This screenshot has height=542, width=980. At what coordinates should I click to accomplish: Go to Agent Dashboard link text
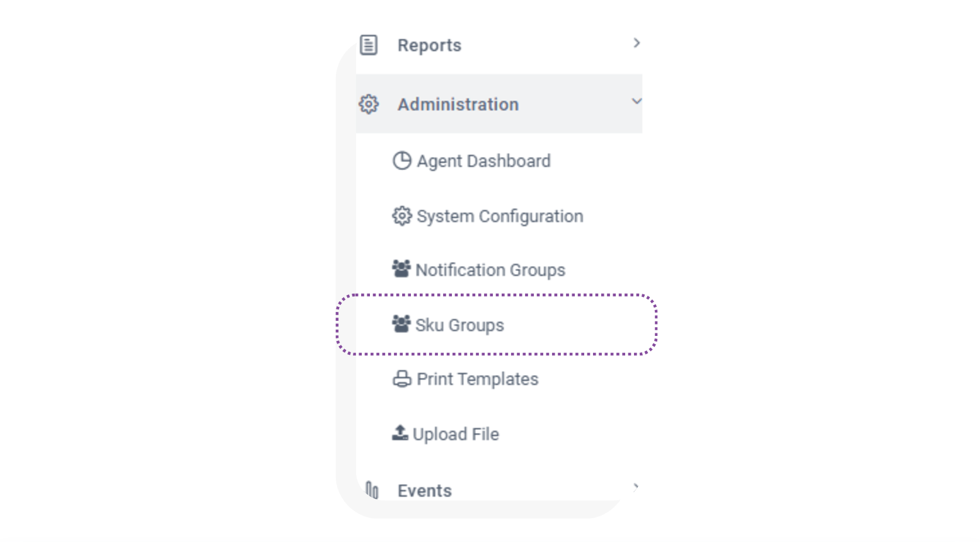[x=483, y=161]
